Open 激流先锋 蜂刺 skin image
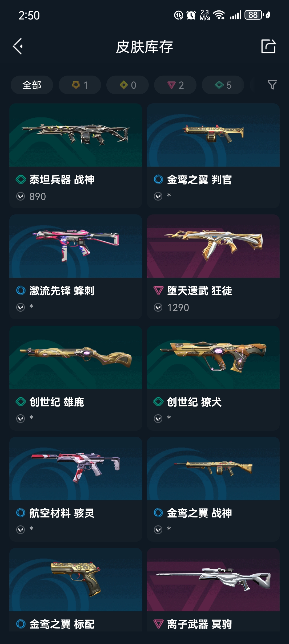The image size is (289, 644). point(76,246)
